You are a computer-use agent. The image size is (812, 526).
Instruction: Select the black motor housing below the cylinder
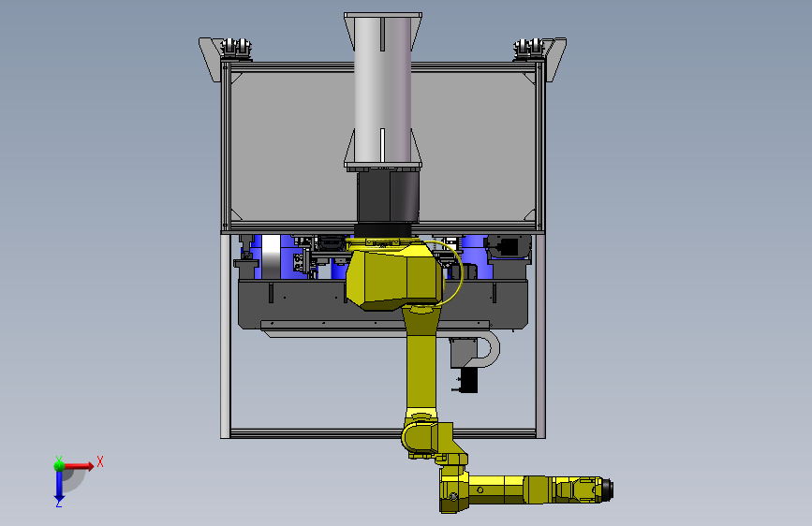pyautogui.click(x=388, y=197)
